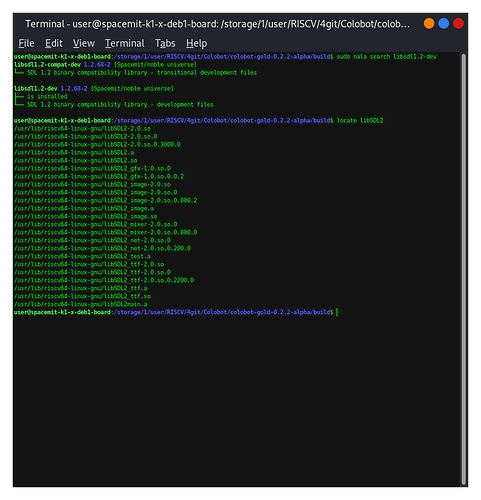Click the path ending libSDL2_gfx-1.0.so.0

coord(92,169)
